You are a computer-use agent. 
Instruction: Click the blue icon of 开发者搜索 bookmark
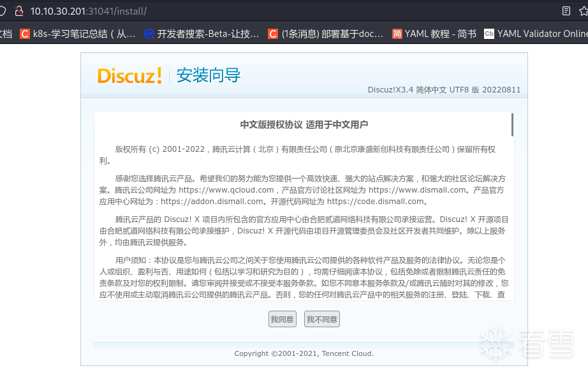coord(149,34)
